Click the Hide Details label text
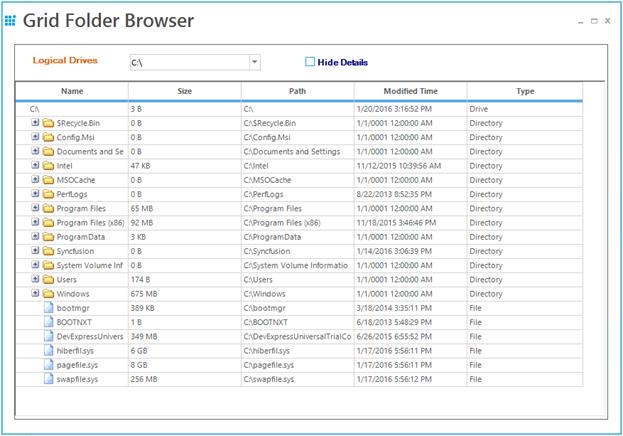This screenshot has height=436, width=623. pos(342,62)
